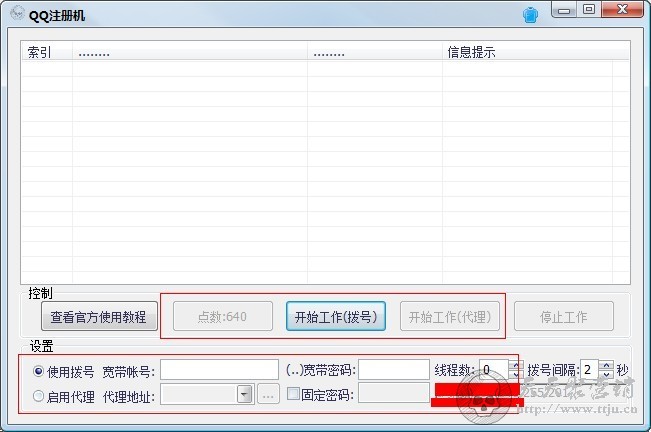Click the 索引 column header

point(47,52)
